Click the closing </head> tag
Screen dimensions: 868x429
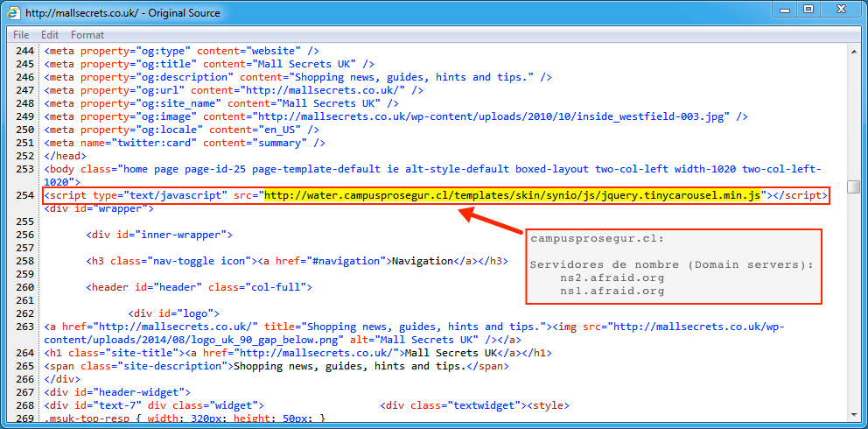click(x=66, y=156)
